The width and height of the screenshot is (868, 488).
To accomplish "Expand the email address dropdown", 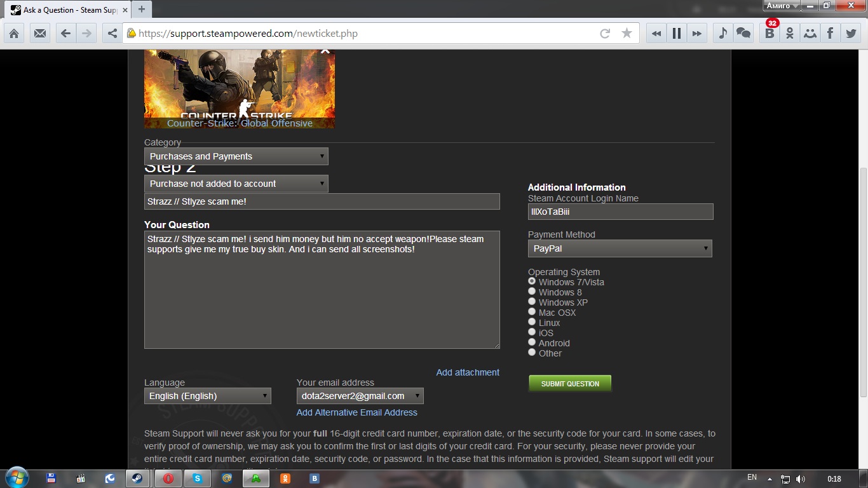I will tap(360, 396).
